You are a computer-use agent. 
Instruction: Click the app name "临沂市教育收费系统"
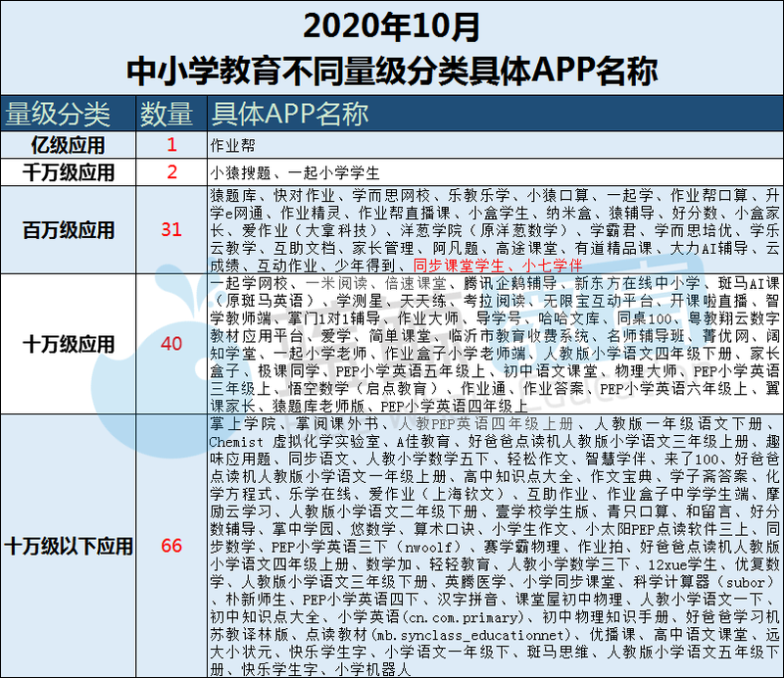[518, 335]
